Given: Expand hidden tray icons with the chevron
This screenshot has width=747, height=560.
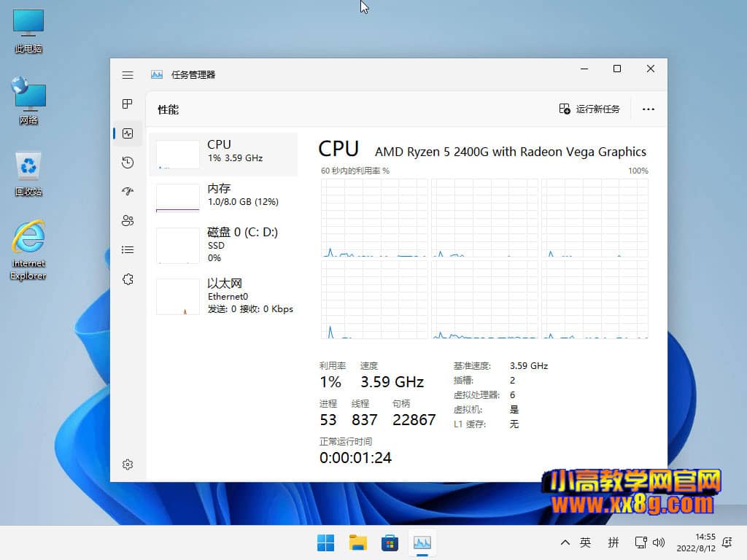Looking at the screenshot, I should click(565, 542).
